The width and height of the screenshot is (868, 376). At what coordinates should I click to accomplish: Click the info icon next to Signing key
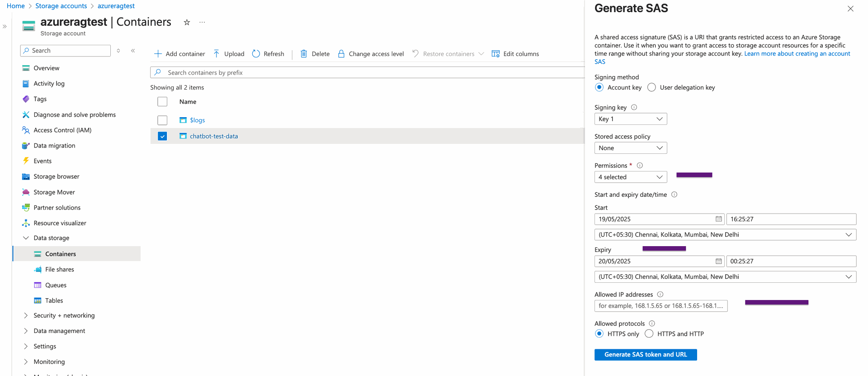[x=634, y=107]
